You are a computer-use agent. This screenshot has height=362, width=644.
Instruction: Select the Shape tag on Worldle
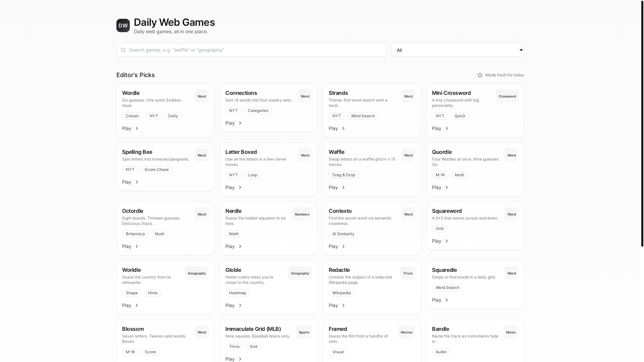(x=132, y=293)
